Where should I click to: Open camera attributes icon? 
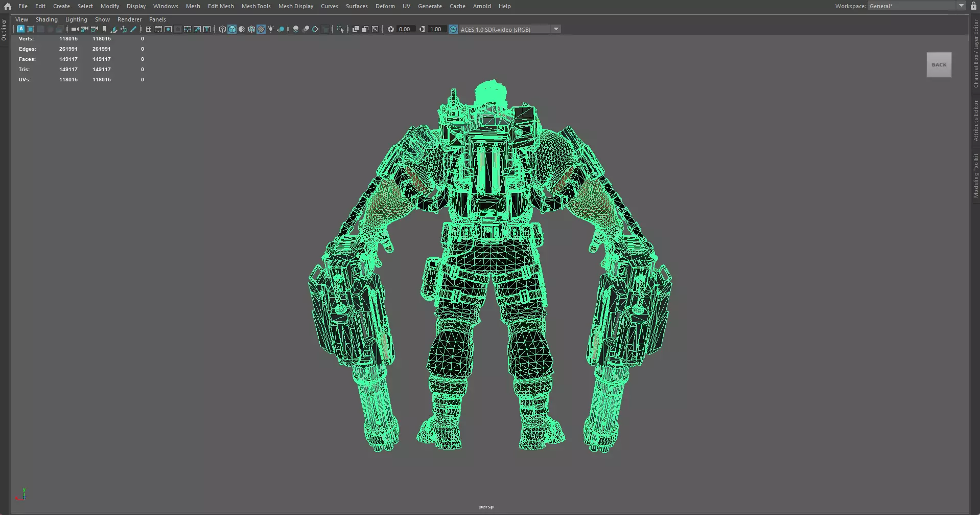coord(94,29)
